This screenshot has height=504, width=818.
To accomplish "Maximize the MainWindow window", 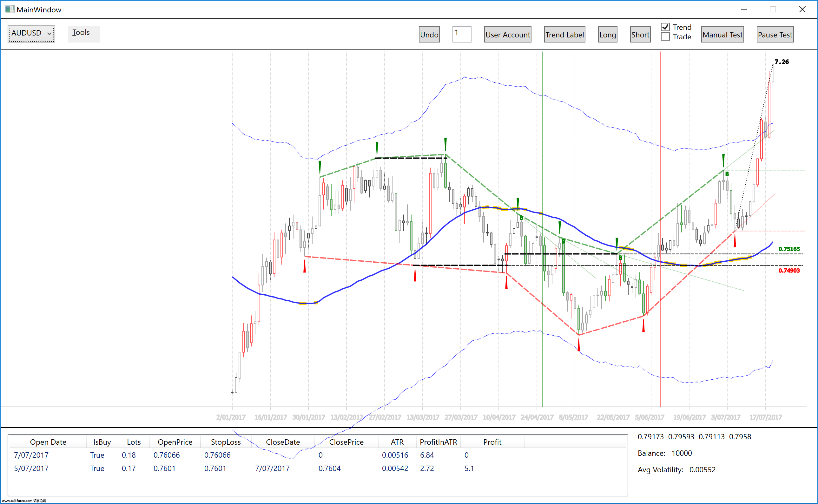I will point(773,9).
